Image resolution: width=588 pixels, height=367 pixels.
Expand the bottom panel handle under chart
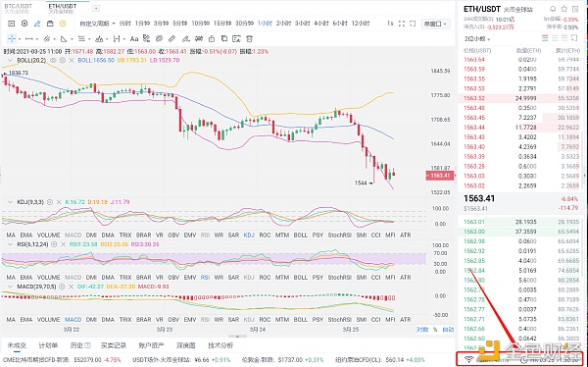(x=237, y=337)
